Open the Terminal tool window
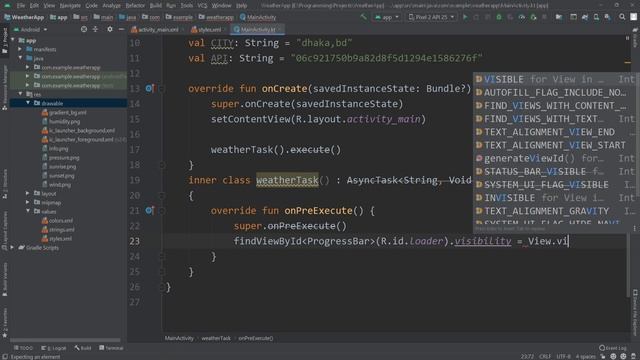Viewport: 640px width, 360px height. 111,348
